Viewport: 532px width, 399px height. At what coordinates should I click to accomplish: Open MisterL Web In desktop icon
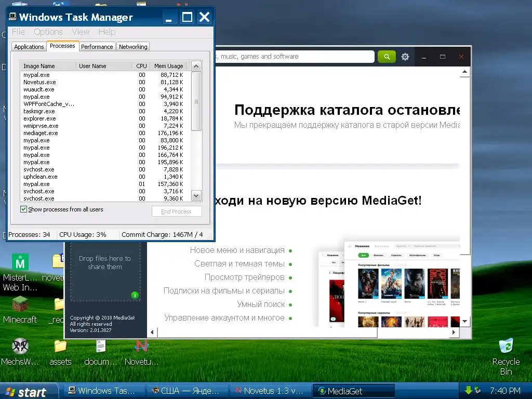(20, 273)
